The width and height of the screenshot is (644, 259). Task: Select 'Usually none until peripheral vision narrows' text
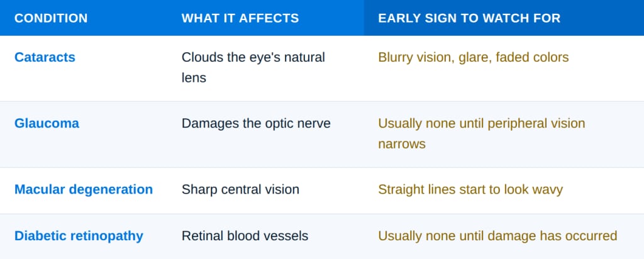click(x=482, y=134)
